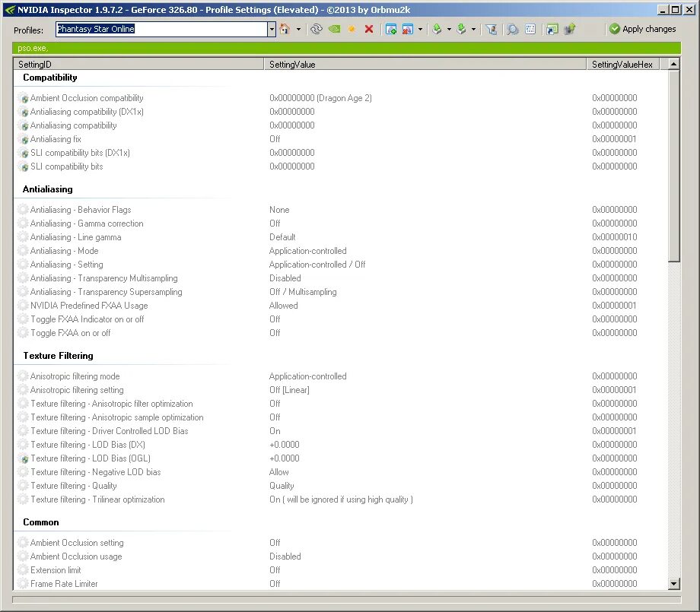Click the Texture Filtering section header
Viewport: 700px width, 612px height.
pos(58,356)
